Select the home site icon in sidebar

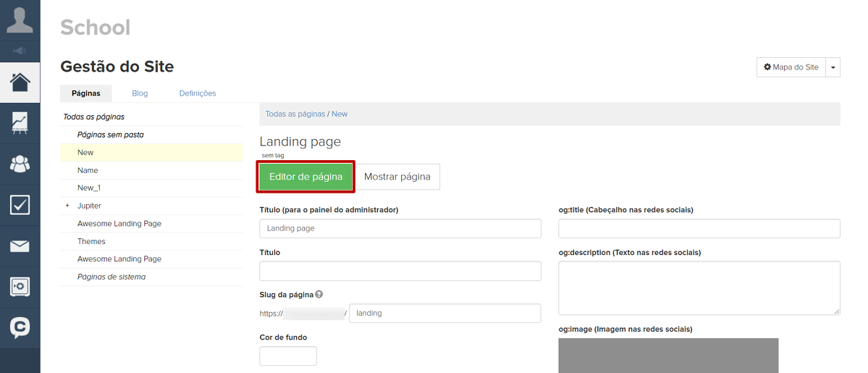click(x=20, y=82)
